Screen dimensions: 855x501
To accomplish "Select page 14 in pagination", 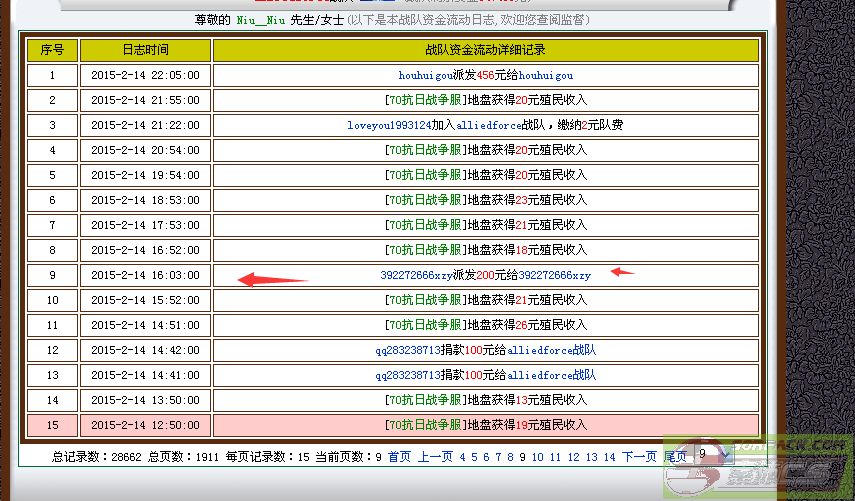I will [609, 457].
